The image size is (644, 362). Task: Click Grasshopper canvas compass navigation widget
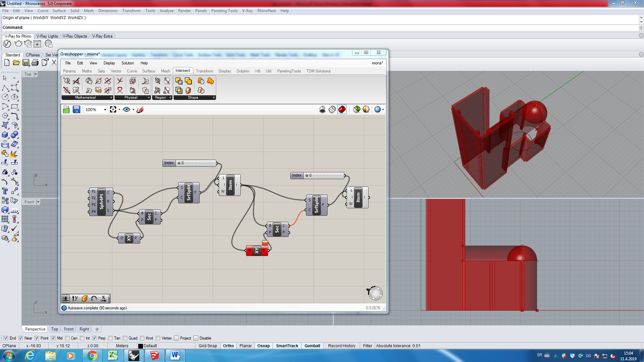click(375, 293)
